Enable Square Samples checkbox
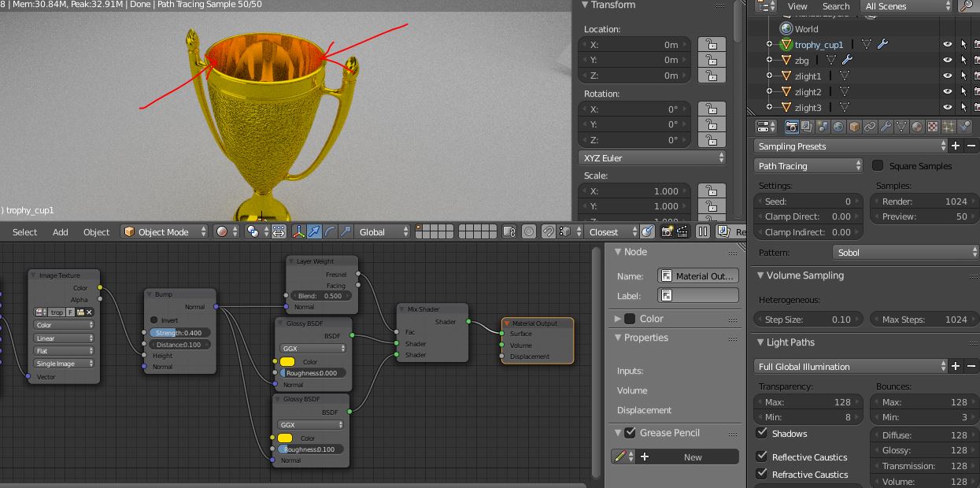Viewport: 980px width, 488px height. click(x=878, y=165)
